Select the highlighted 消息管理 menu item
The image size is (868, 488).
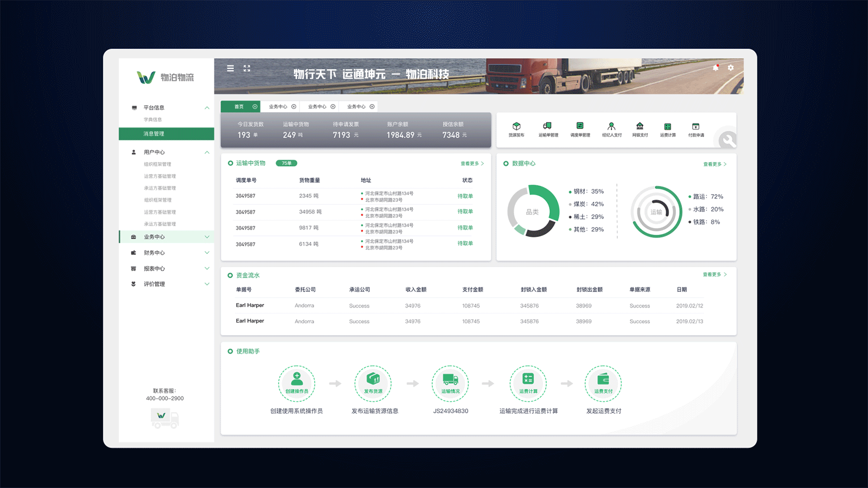pos(167,134)
